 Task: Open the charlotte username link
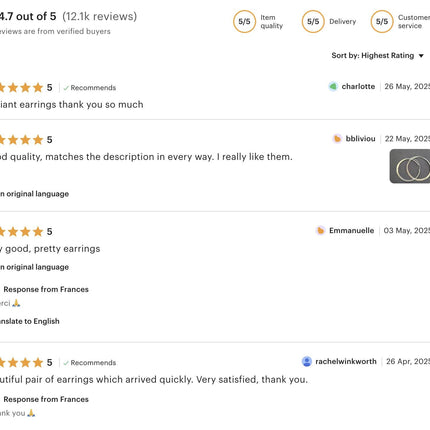point(358,87)
